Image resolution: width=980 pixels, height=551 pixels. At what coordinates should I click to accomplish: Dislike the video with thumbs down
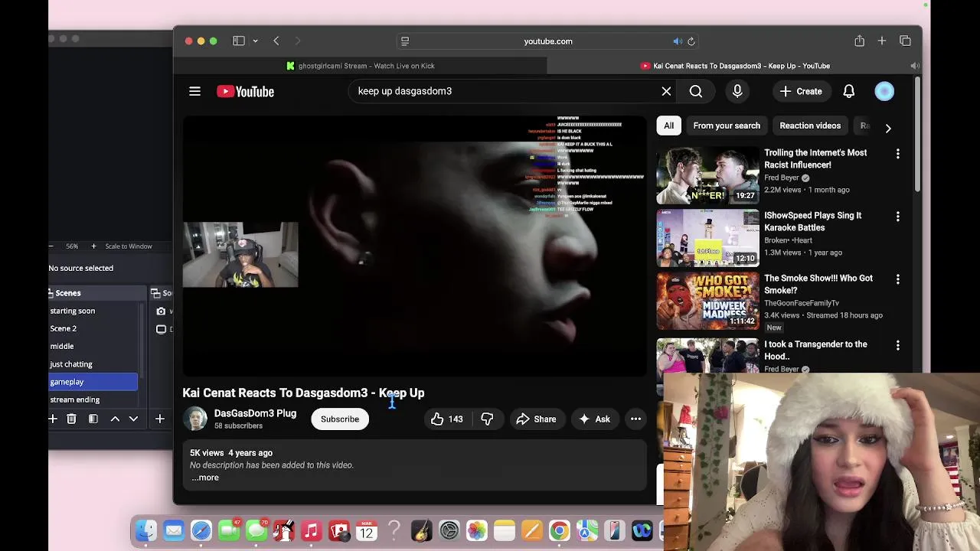[487, 419]
